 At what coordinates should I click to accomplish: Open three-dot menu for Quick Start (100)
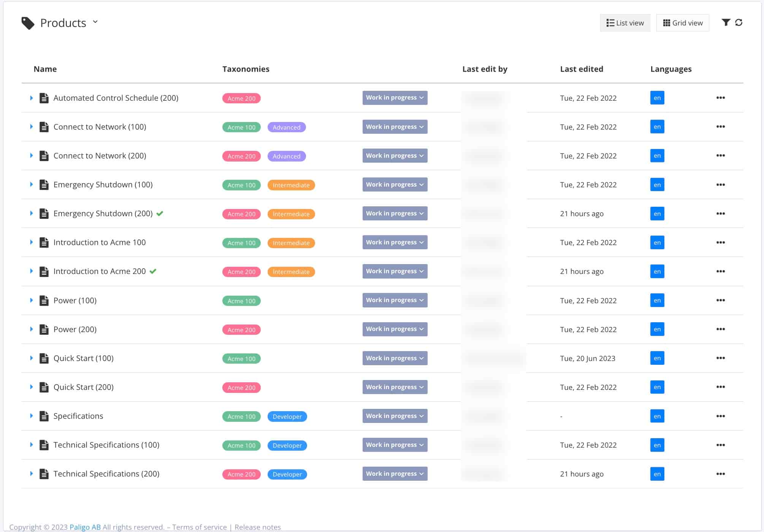click(720, 358)
